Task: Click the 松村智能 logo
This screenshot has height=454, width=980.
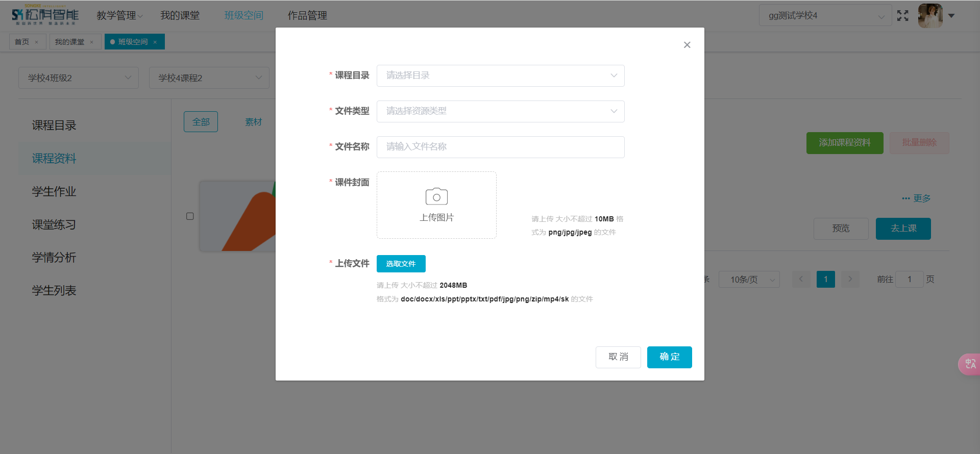Action: pos(45,15)
